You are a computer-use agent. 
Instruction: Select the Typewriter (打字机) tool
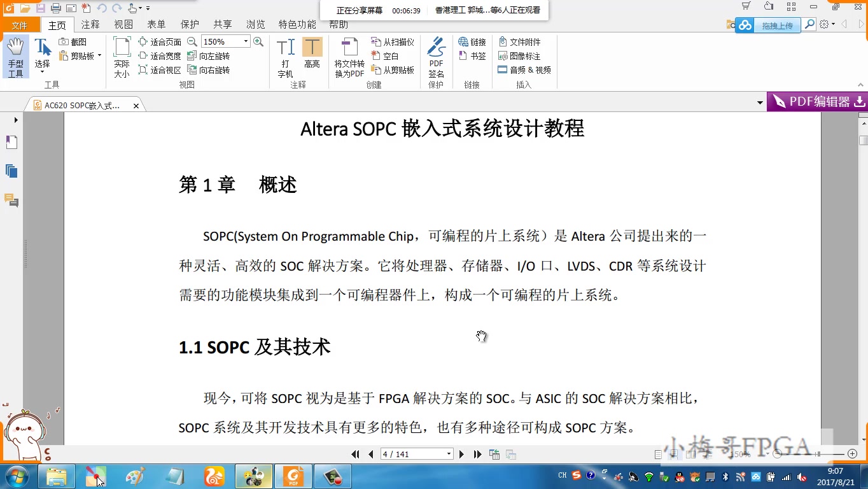(286, 57)
